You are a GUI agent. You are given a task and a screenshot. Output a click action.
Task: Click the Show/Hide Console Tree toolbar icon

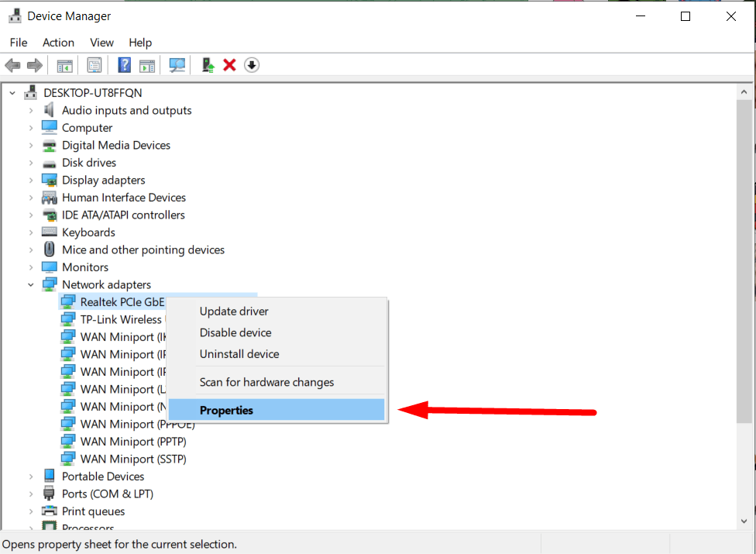[x=65, y=64]
